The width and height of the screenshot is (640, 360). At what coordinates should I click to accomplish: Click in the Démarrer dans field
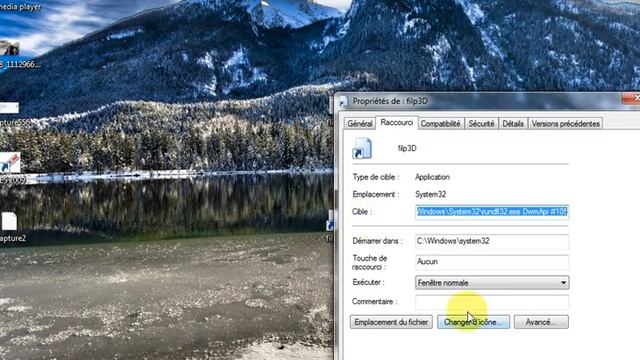(492, 241)
